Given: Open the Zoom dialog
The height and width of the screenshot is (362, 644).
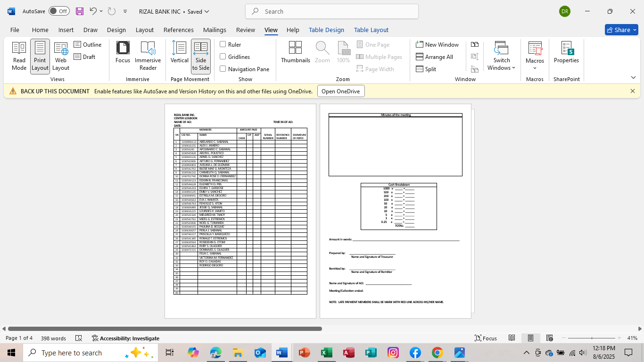Looking at the screenshot, I should click(322, 53).
